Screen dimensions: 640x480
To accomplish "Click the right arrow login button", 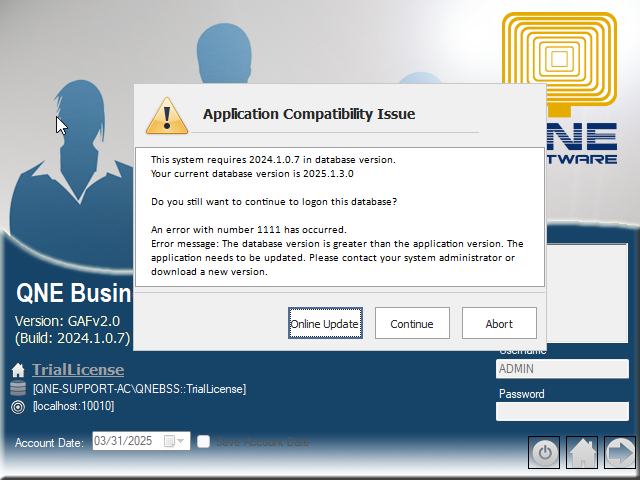I will click(x=620, y=452).
